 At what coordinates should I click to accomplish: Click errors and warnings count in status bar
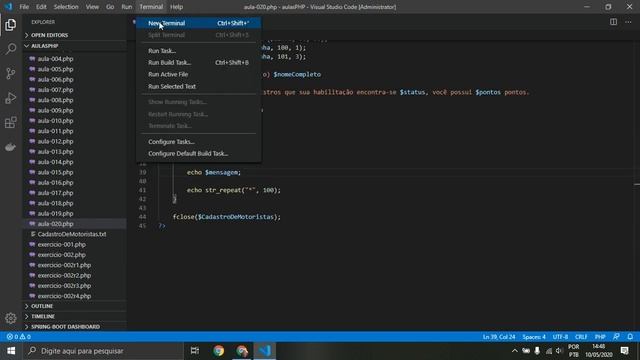19,337
